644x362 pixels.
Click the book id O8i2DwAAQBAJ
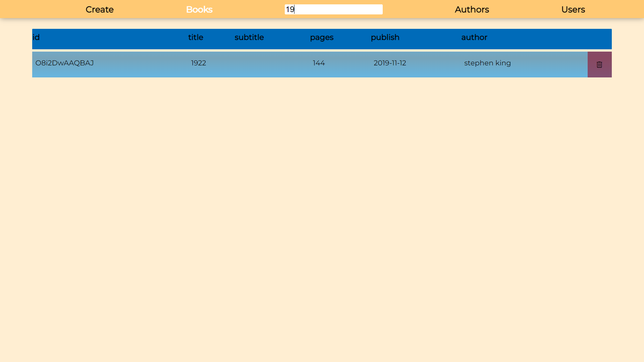64,63
